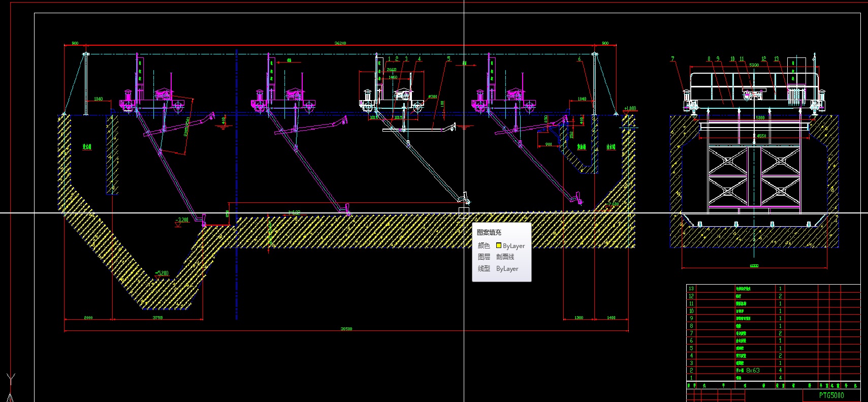This screenshot has height=402, width=868.
Task: Click part callout number 6 in main view
Action: point(579,59)
